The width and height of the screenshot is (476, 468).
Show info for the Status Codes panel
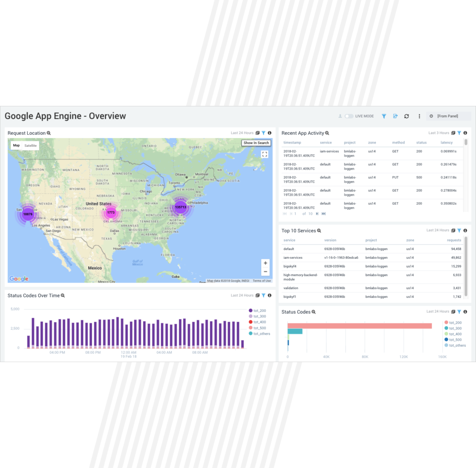465,312
